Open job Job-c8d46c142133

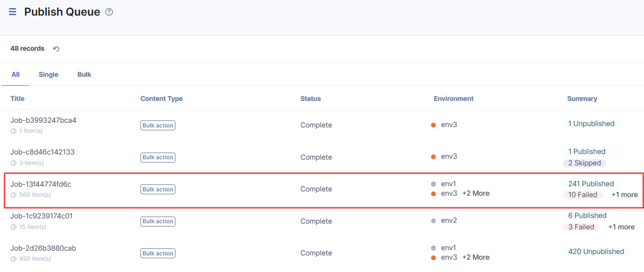[42, 152]
